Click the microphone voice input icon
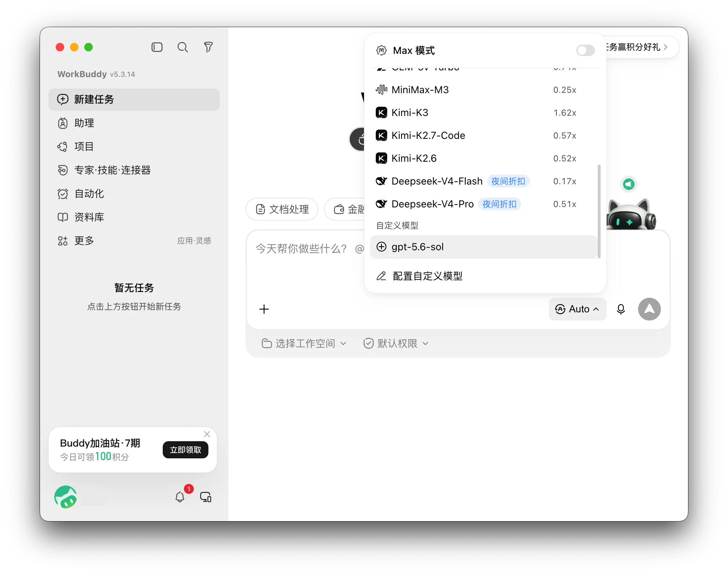The width and height of the screenshot is (728, 574). [621, 309]
